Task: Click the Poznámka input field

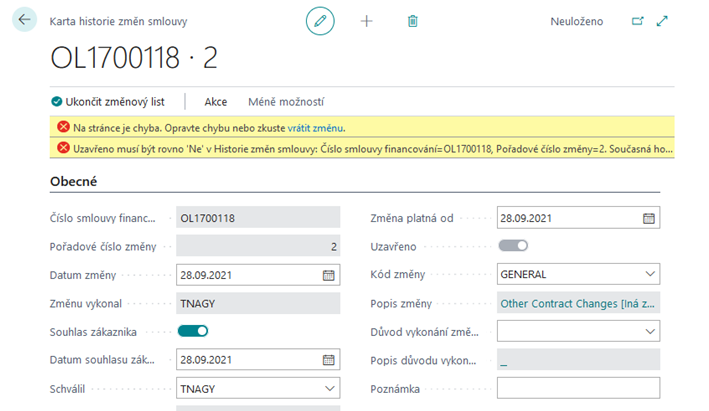Action: pos(578,388)
